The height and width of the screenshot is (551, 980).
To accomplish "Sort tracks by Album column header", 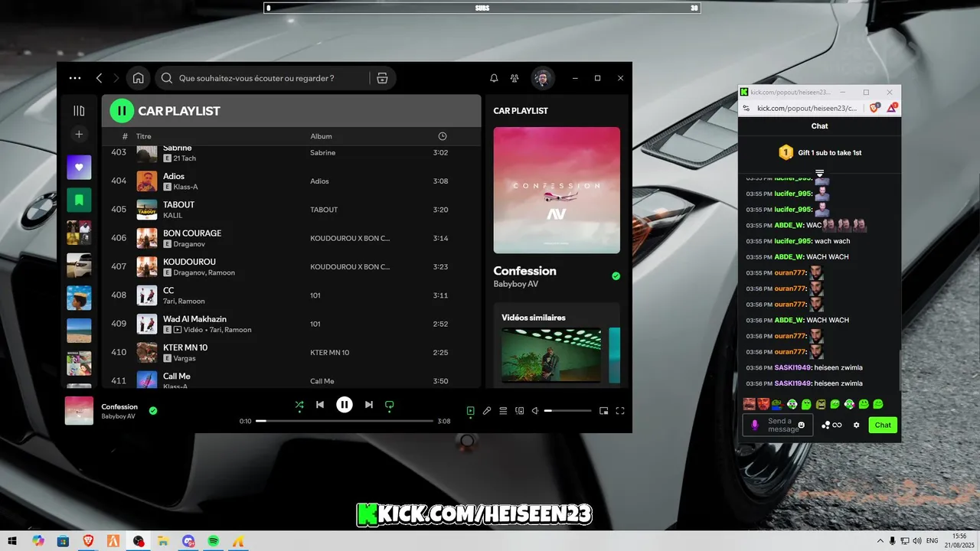I will click(321, 136).
